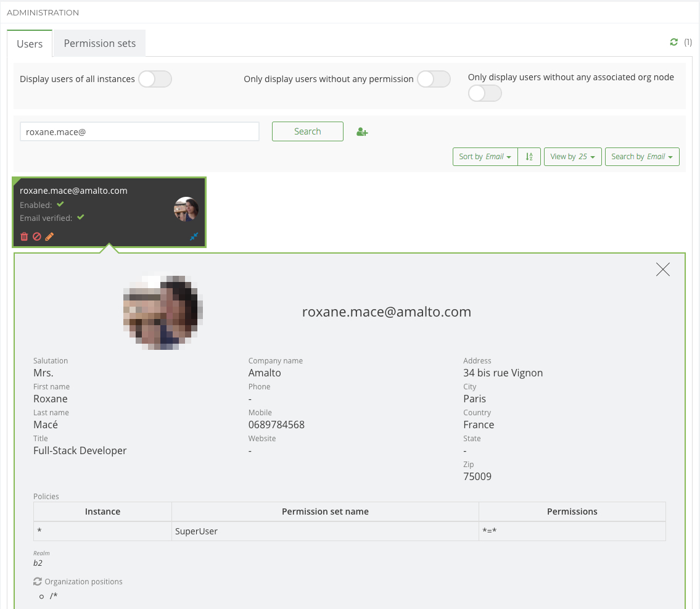700x609 pixels.
Task: Expand the View by 25 dropdown
Action: tap(572, 157)
